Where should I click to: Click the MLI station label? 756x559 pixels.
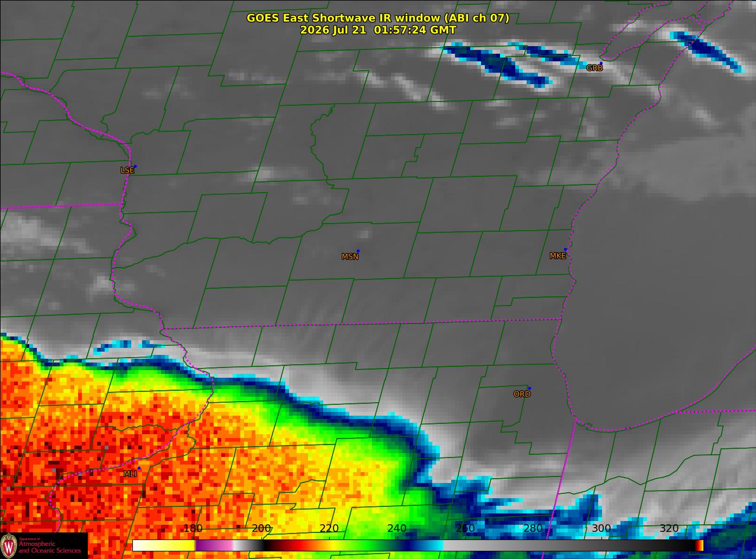[x=130, y=474]
